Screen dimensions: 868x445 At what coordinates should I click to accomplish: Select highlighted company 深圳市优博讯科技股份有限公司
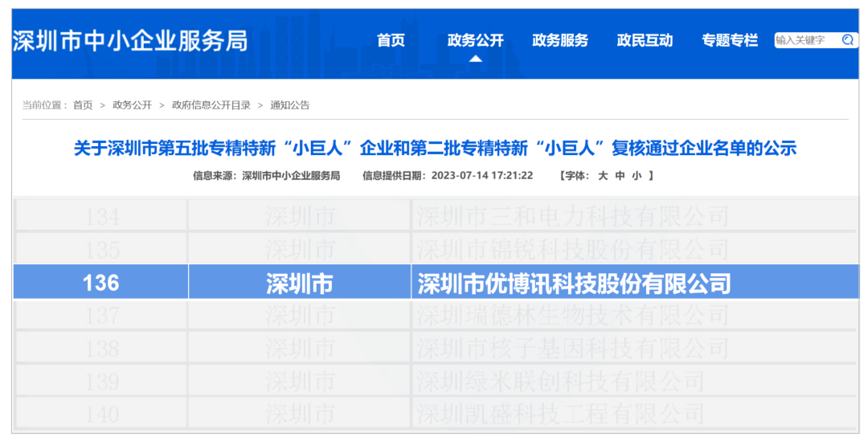tap(574, 283)
